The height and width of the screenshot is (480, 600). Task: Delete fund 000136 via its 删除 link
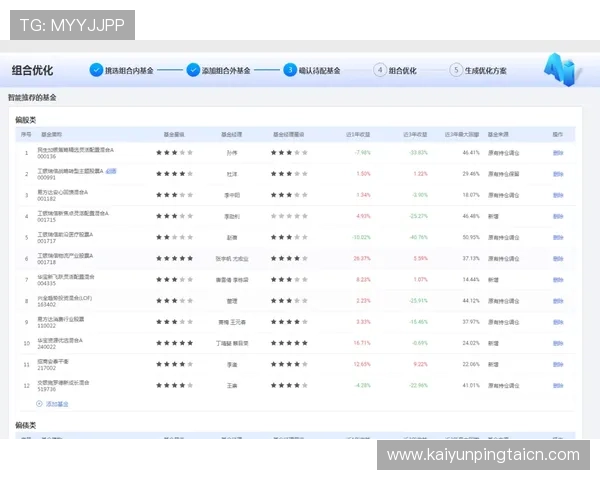point(558,153)
